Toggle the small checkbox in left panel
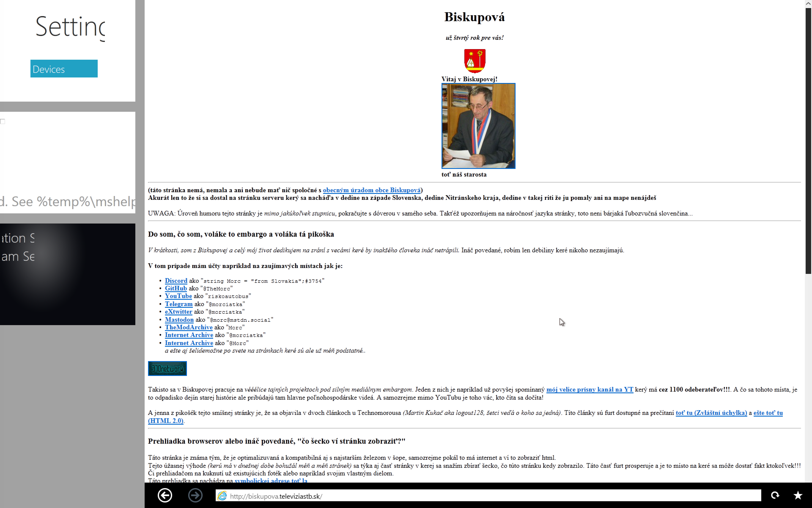The image size is (812, 508). click(x=3, y=121)
